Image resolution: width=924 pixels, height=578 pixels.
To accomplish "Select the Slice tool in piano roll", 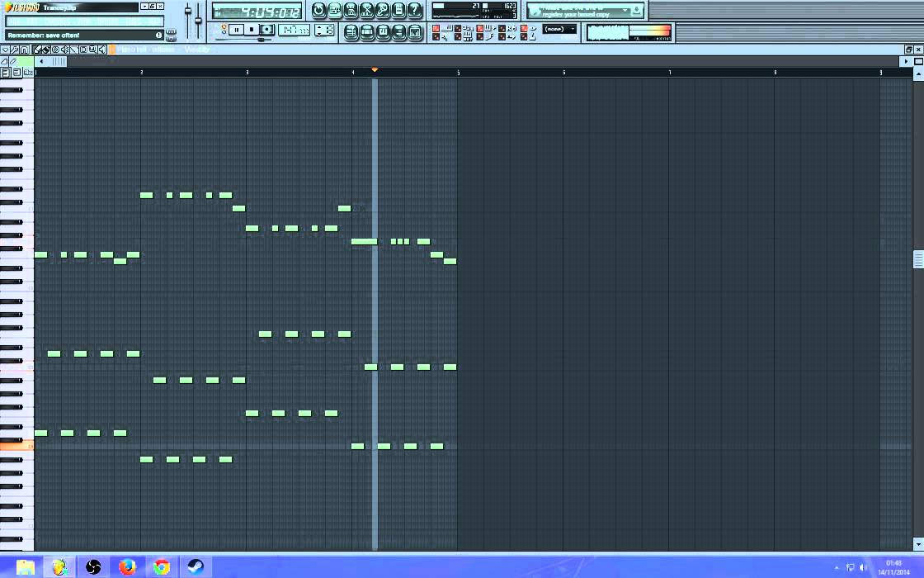I will 73,50.
